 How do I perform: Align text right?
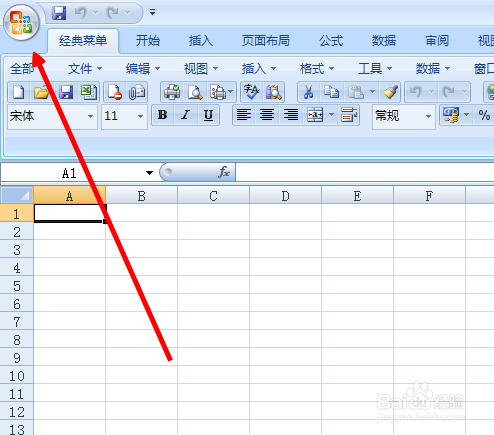click(x=290, y=115)
